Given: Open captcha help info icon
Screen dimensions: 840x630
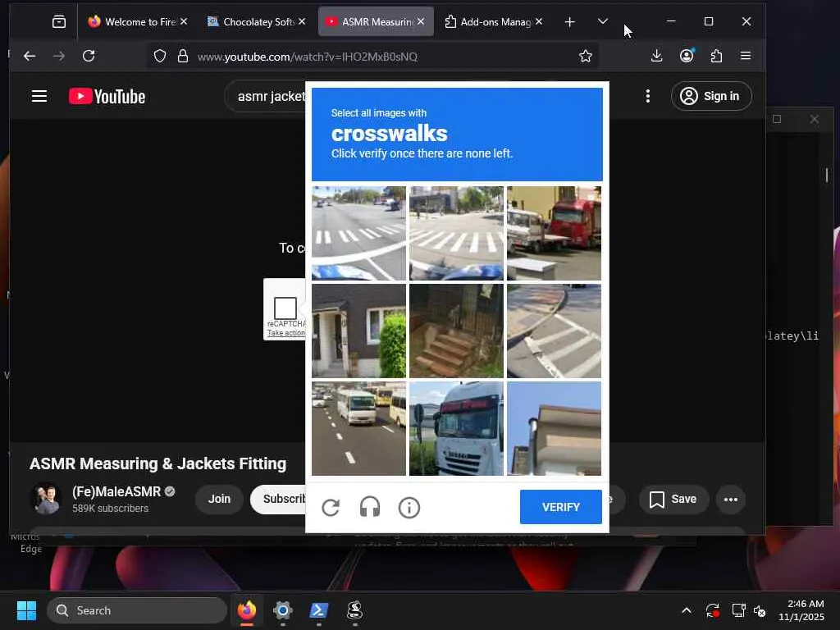Looking at the screenshot, I should 409,507.
